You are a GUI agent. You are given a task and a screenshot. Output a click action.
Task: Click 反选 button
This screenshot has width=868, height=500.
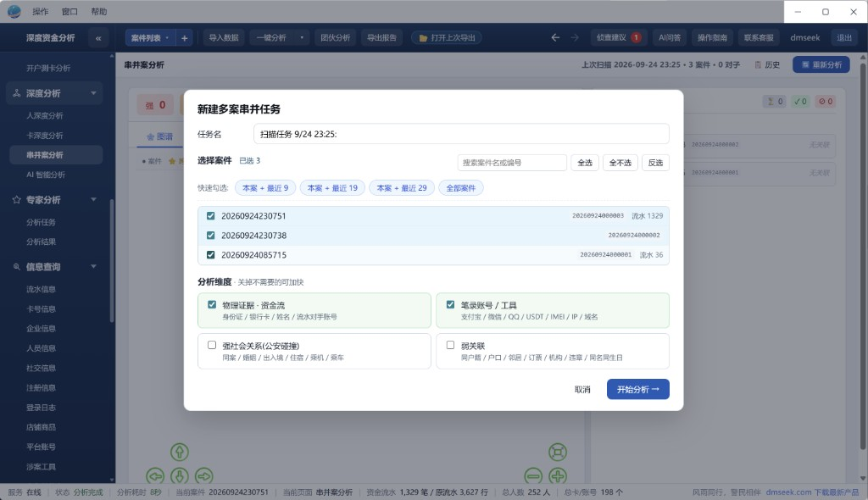[655, 163]
